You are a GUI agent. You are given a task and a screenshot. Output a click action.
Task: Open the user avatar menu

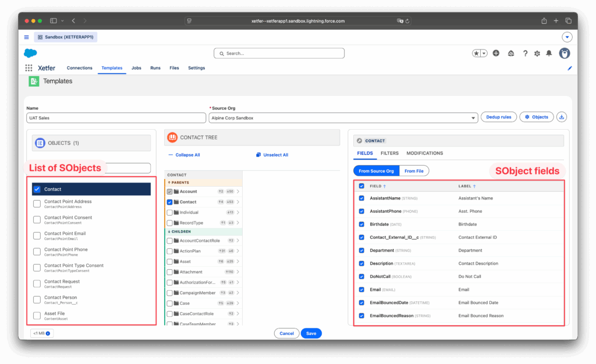(565, 53)
